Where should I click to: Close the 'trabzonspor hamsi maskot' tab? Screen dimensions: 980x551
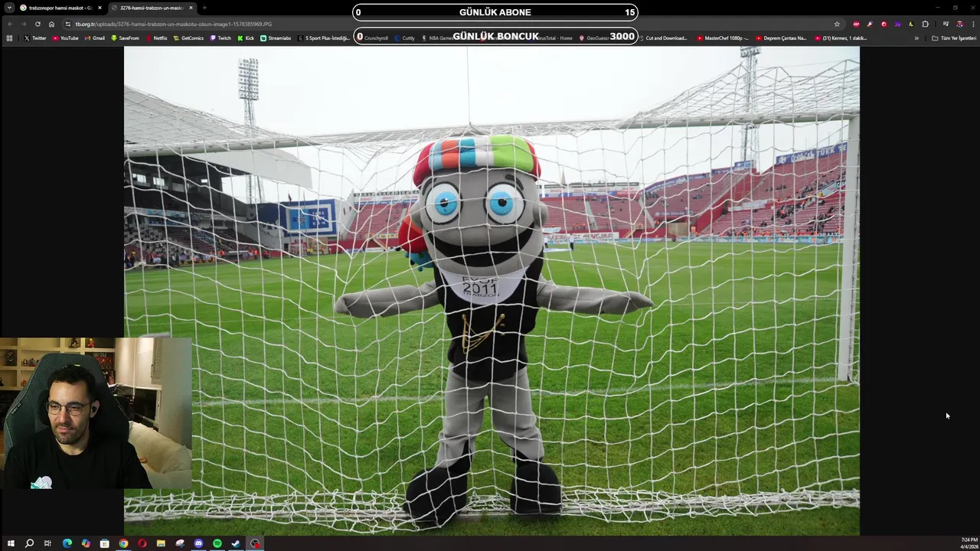point(100,8)
